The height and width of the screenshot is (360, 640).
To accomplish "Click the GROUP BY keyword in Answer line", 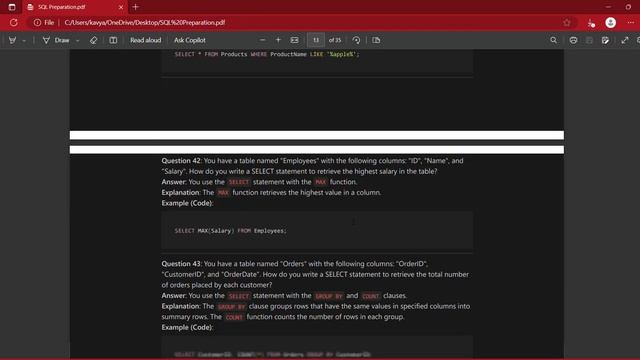I will point(329,296).
